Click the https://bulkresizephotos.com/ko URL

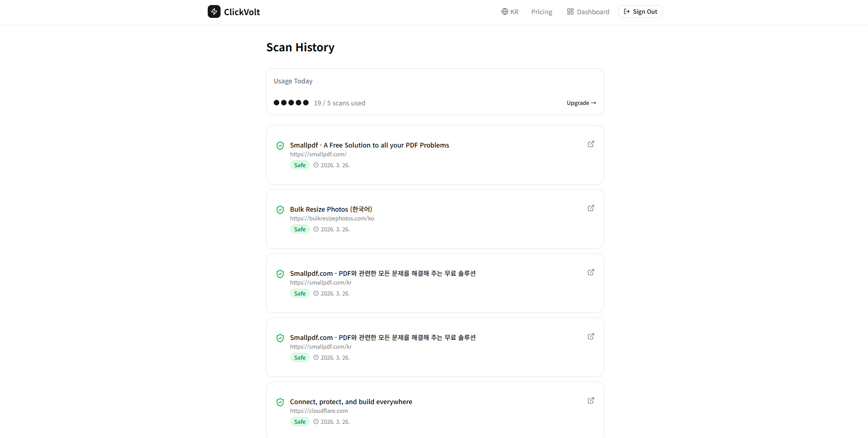point(332,219)
